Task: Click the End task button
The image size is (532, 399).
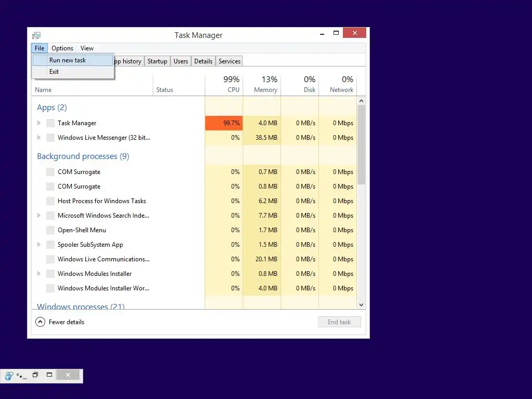Action: (x=339, y=322)
